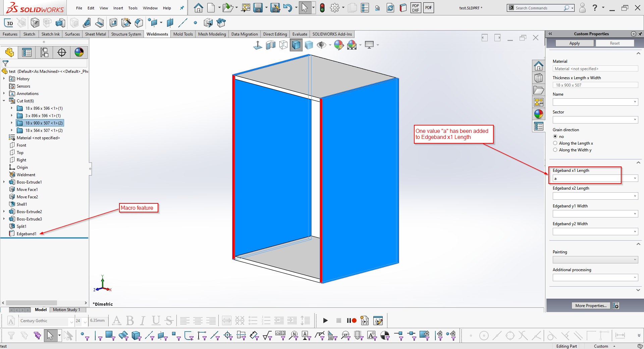Open the Home icon in the top toolbar
Image resolution: width=644 pixels, height=349 pixels.
(x=199, y=8)
